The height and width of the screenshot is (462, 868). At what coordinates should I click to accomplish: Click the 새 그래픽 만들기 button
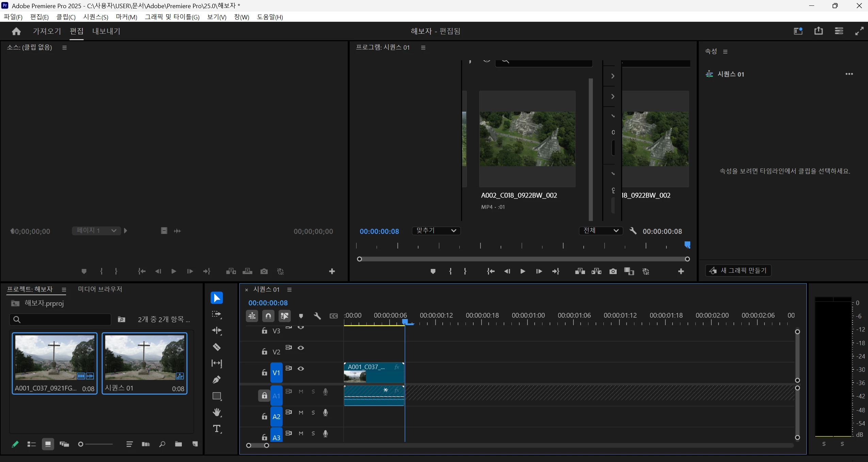pyautogui.click(x=738, y=271)
